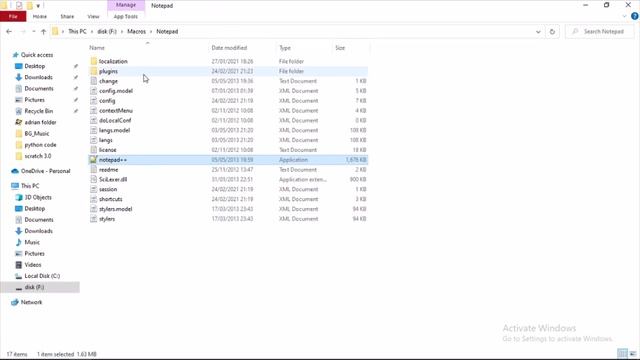Select the shortcuts XML file icon
Viewport: 640px width, 360px height.
tap(94, 199)
